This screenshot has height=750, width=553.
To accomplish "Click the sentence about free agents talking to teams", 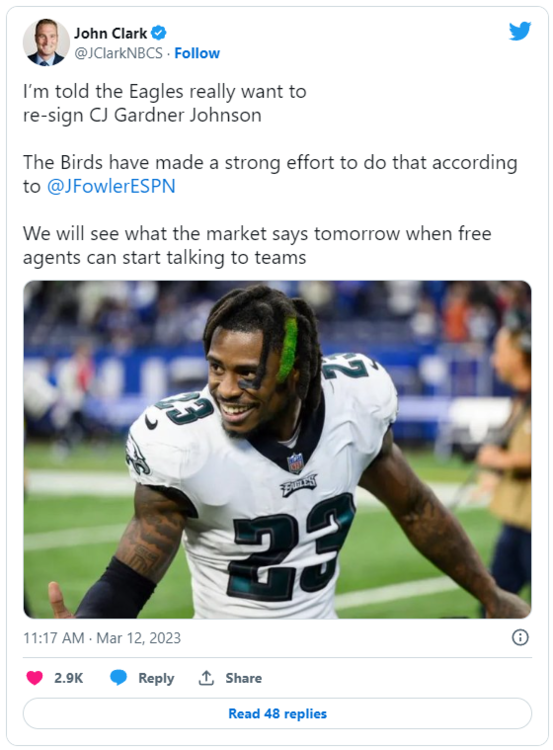I will point(257,245).
